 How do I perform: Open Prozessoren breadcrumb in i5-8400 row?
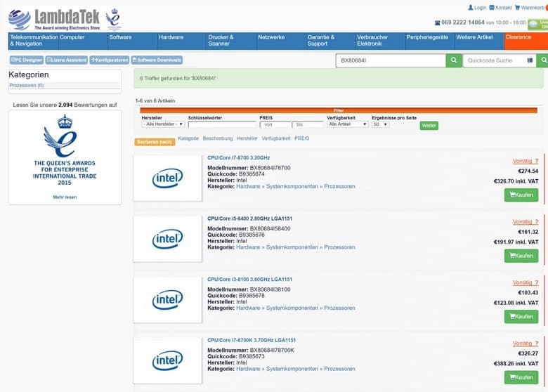(x=339, y=247)
